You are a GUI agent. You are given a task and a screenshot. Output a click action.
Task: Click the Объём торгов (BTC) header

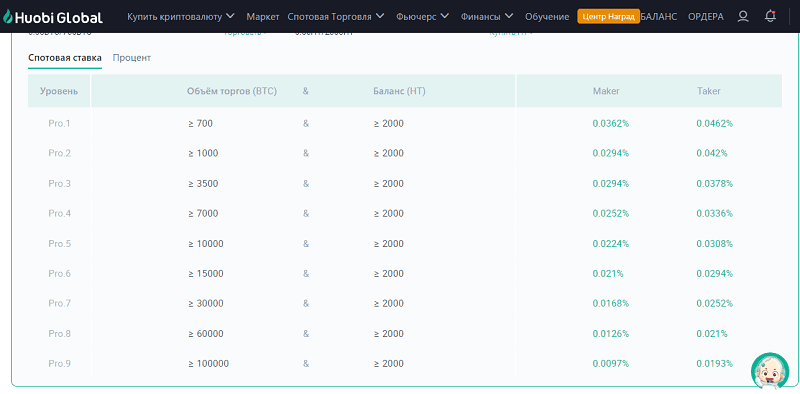point(232,91)
